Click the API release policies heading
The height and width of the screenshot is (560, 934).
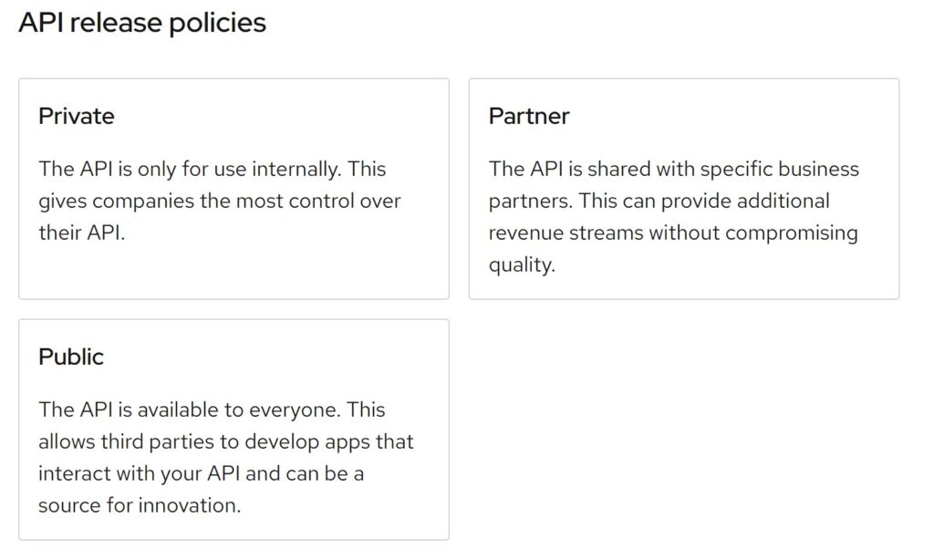pyautogui.click(x=142, y=23)
